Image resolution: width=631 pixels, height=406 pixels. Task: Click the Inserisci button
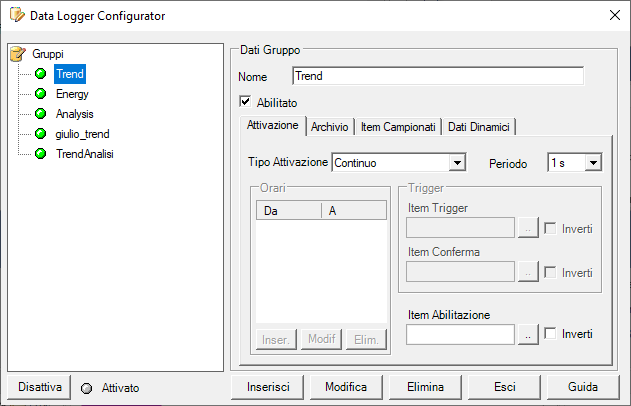(267, 387)
